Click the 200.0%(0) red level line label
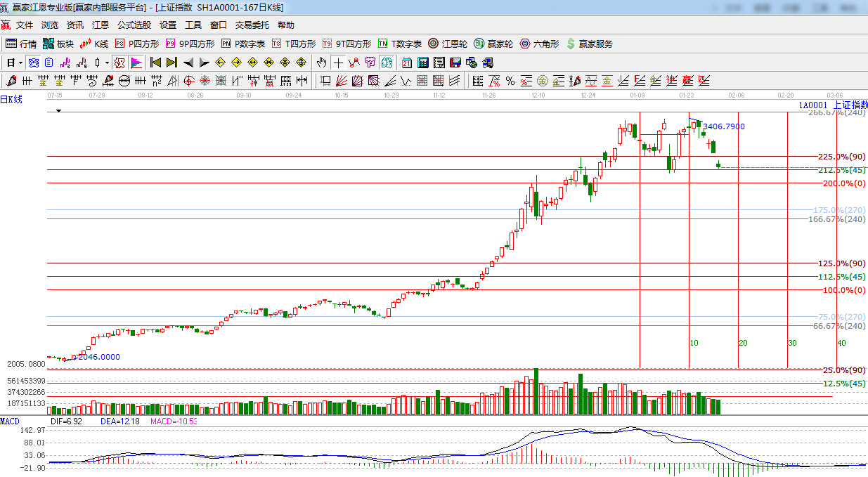This screenshot has height=477, width=868. [843, 183]
